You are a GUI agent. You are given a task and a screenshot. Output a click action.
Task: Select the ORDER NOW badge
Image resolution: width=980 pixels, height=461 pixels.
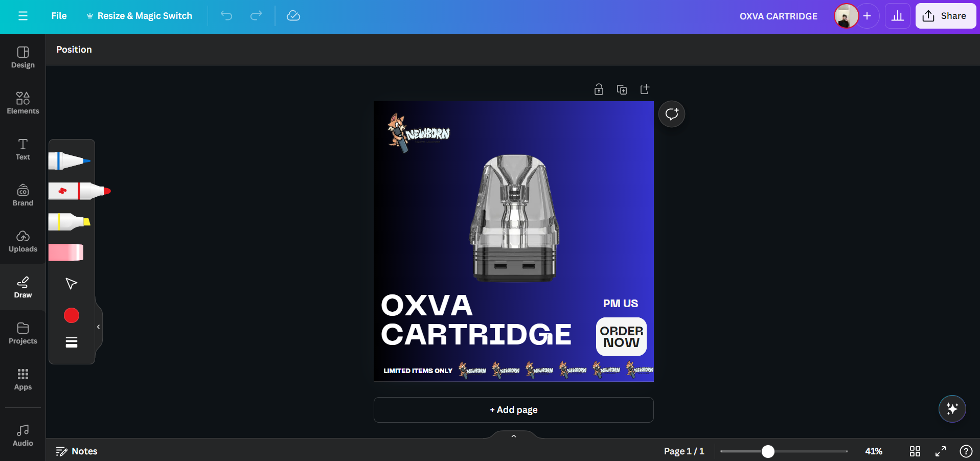click(621, 337)
